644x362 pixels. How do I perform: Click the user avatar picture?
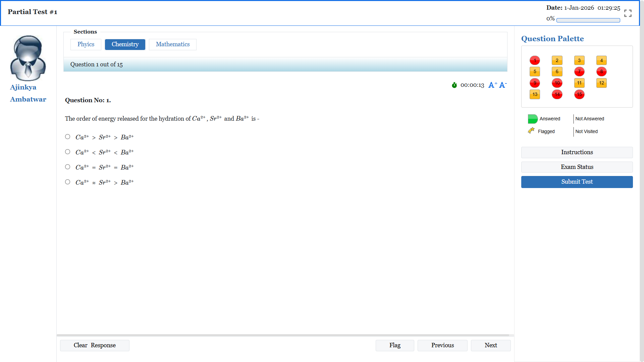coord(28,58)
